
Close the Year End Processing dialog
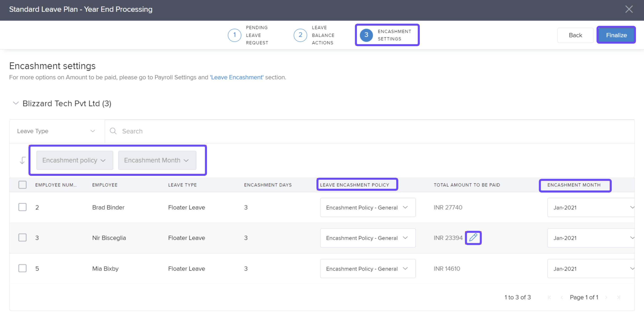click(629, 9)
